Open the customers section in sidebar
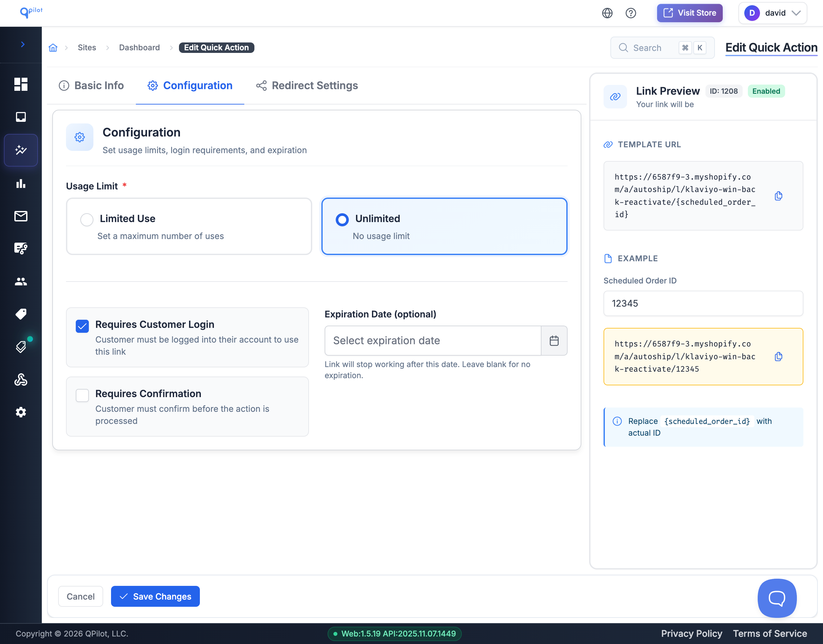Image resolution: width=823 pixels, height=644 pixels. pyautogui.click(x=21, y=281)
